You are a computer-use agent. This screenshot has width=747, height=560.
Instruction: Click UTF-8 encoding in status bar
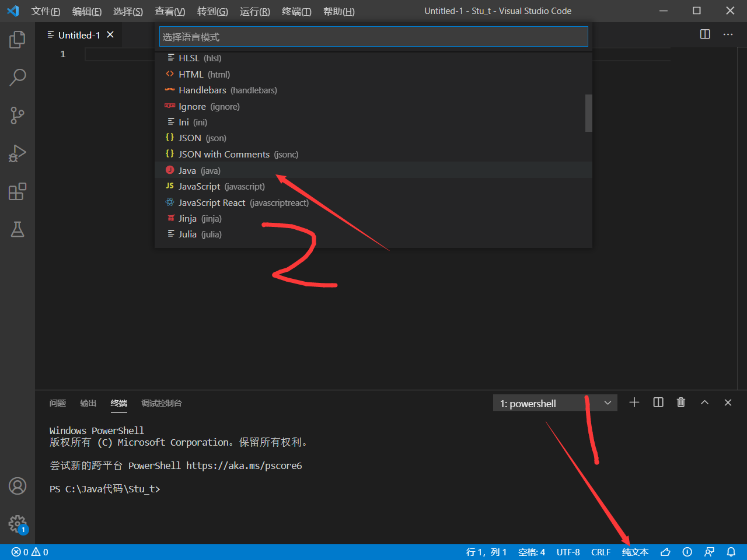point(568,552)
